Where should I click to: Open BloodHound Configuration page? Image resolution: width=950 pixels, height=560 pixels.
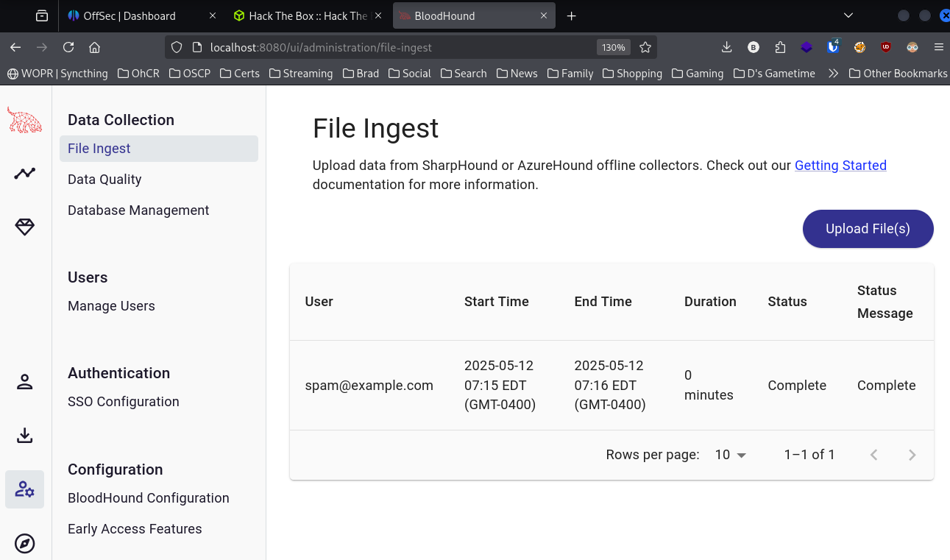point(149,498)
